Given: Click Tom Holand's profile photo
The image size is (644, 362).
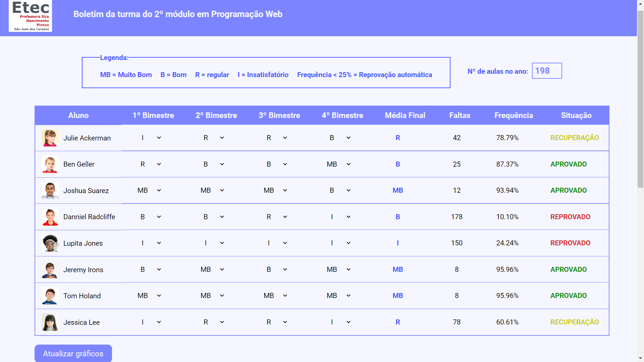Looking at the screenshot, I should click(50, 296).
